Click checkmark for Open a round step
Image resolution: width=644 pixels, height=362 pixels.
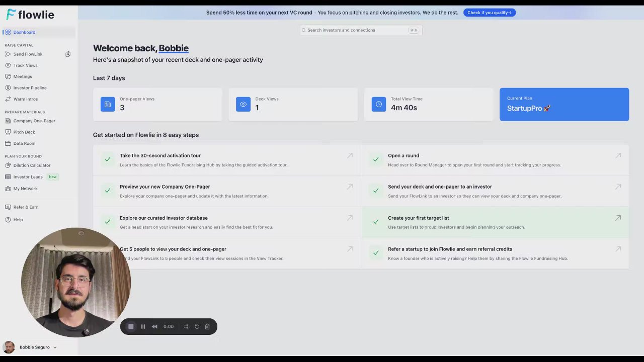pos(376,159)
